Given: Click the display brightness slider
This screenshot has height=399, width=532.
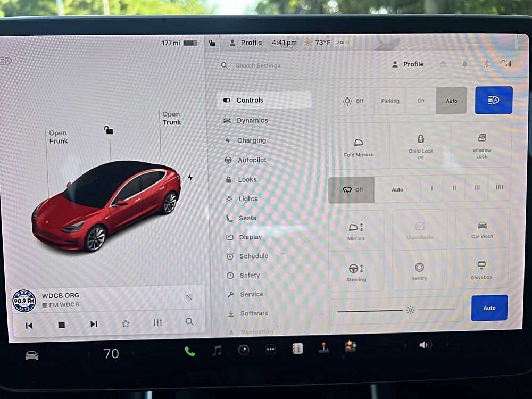Looking at the screenshot, I should click(396, 310).
